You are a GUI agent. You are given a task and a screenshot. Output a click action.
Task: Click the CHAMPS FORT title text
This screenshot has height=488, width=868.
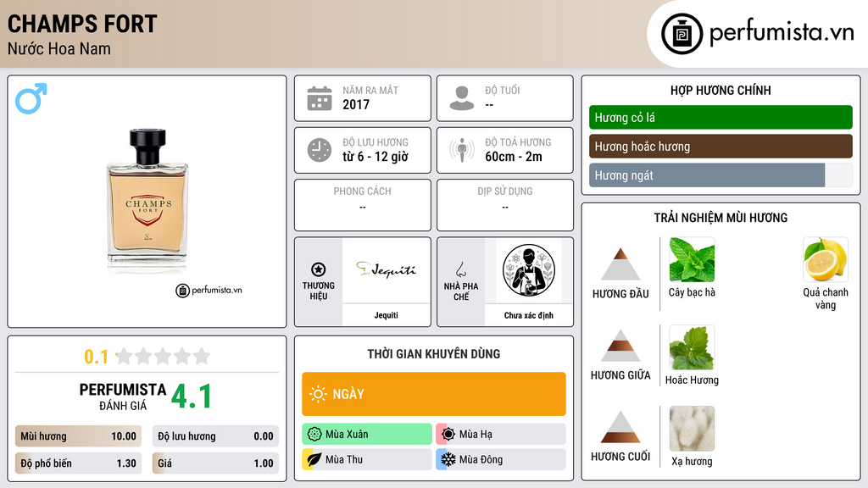click(82, 24)
